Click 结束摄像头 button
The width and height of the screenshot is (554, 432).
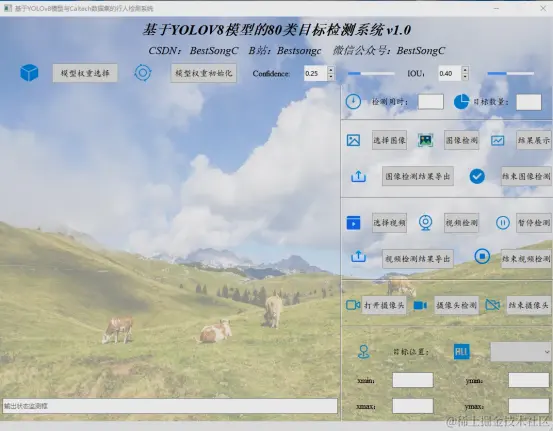click(x=529, y=305)
